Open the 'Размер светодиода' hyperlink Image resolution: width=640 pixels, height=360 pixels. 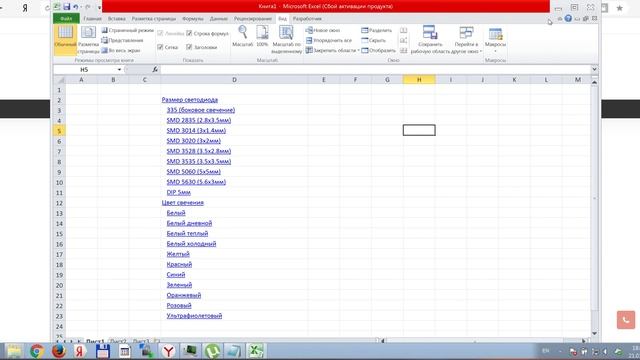click(189, 100)
